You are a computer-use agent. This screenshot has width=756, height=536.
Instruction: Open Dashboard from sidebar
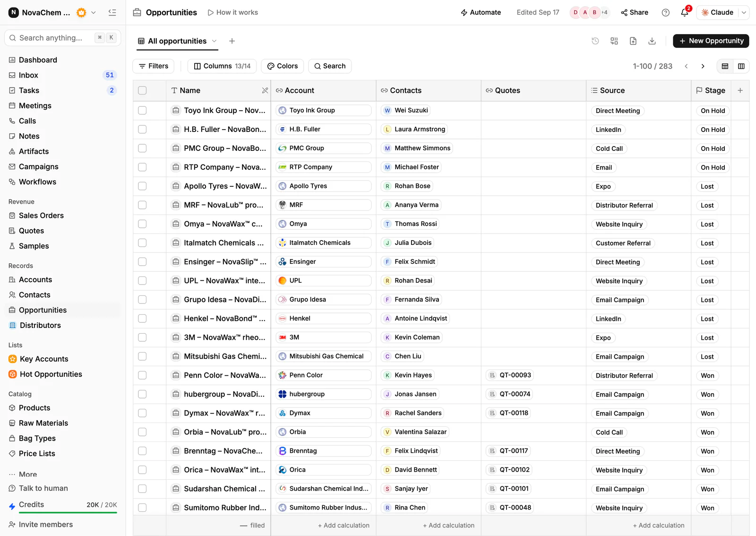63,60
